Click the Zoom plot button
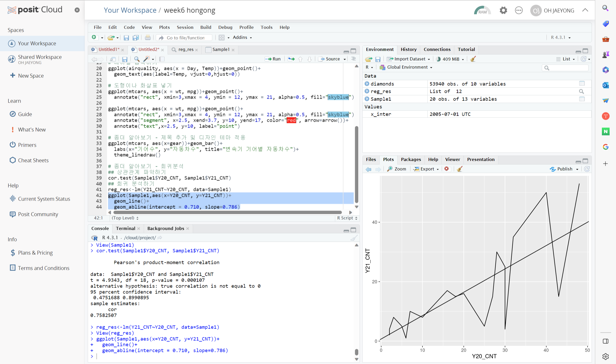The image size is (616, 364). pyautogui.click(x=397, y=169)
